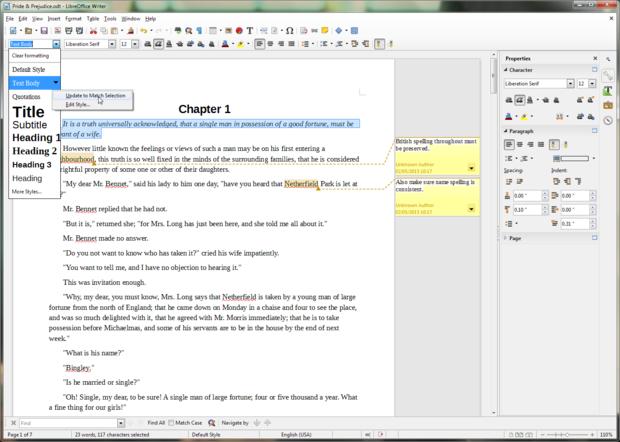Choose Edit Style from the submenu
This screenshot has height=442, width=620.
coord(78,104)
